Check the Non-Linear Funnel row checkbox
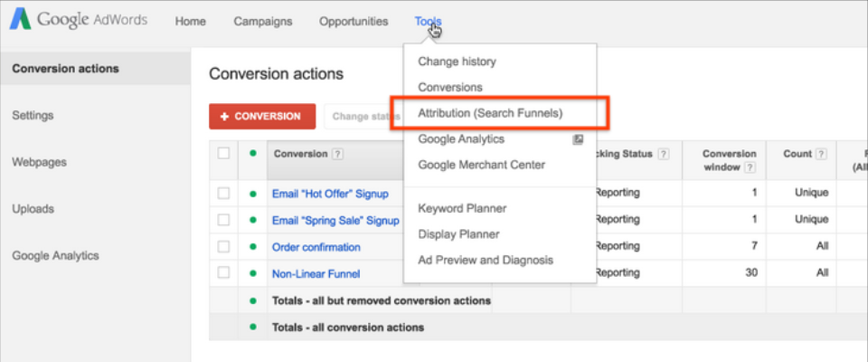 click(223, 272)
